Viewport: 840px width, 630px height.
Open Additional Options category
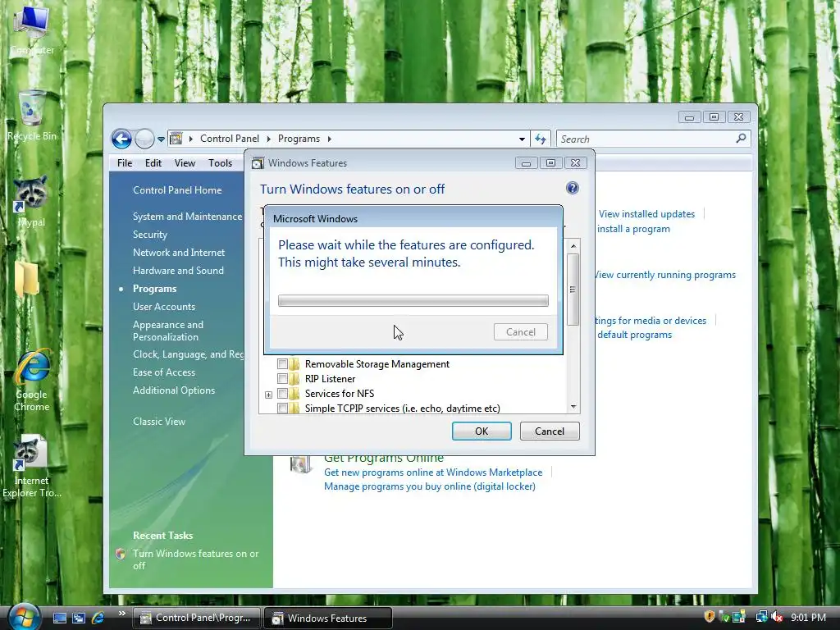[x=174, y=390]
